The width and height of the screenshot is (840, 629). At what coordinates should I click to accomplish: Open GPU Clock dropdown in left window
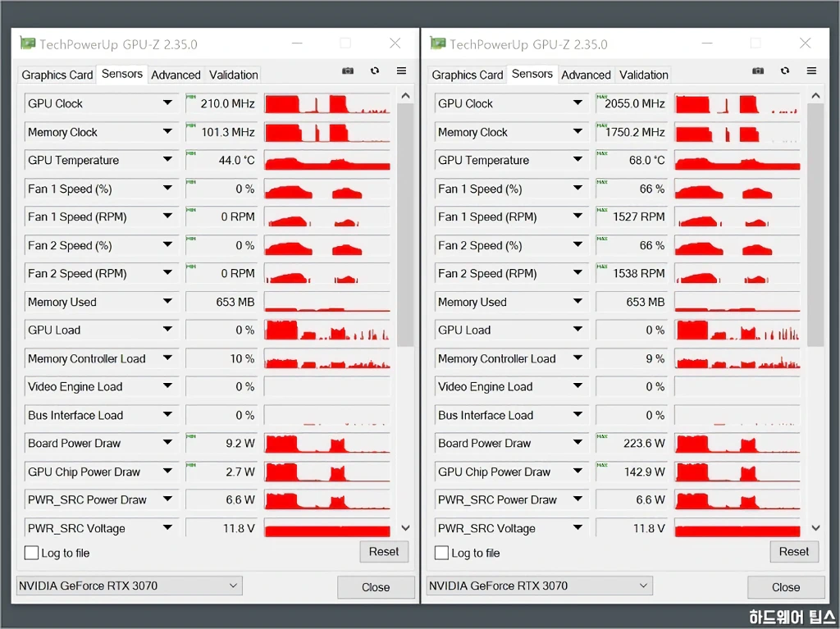167,103
